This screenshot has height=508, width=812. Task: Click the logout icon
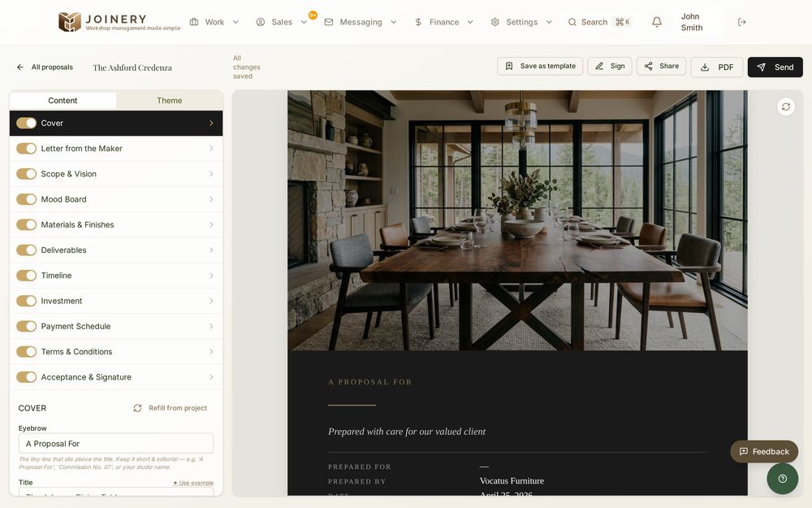pos(742,22)
